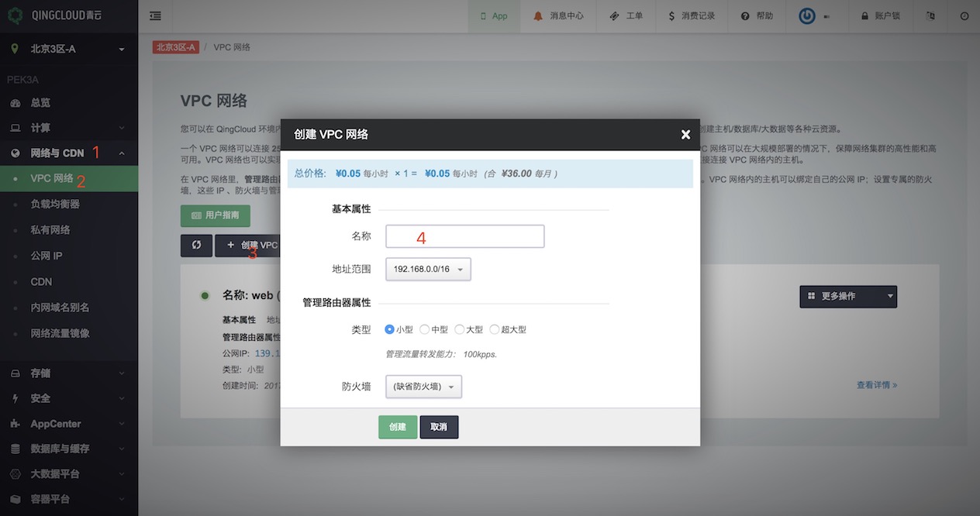Click the hamburger menu icon in top bar
Image resolution: width=980 pixels, height=516 pixels.
tap(156, 15)
